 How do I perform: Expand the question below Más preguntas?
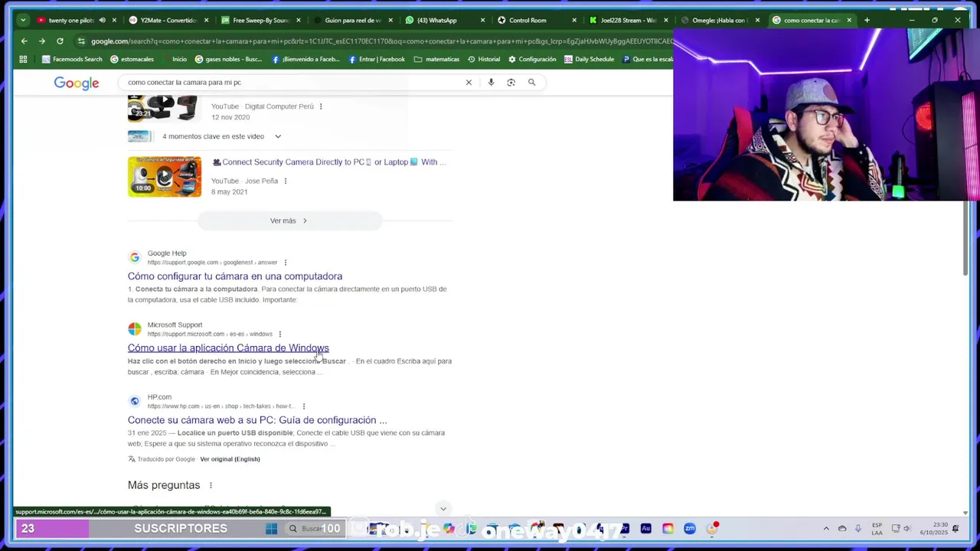443,508
